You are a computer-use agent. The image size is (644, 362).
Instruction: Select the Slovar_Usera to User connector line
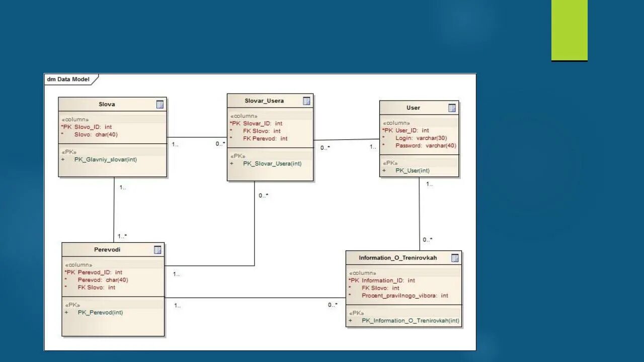[346, 140]
